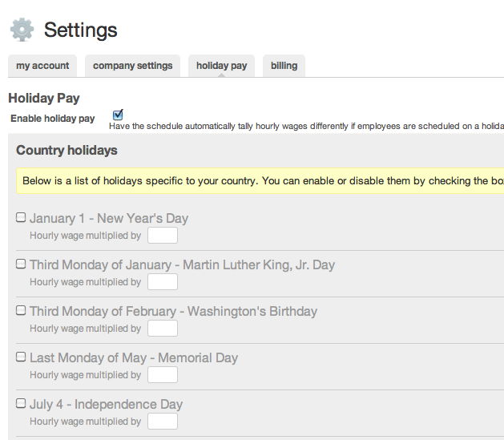Viewport: 504px width, 440px height.
Task: Click the Memorial Day wage multiplier field
Action: [x=163, y=375]
